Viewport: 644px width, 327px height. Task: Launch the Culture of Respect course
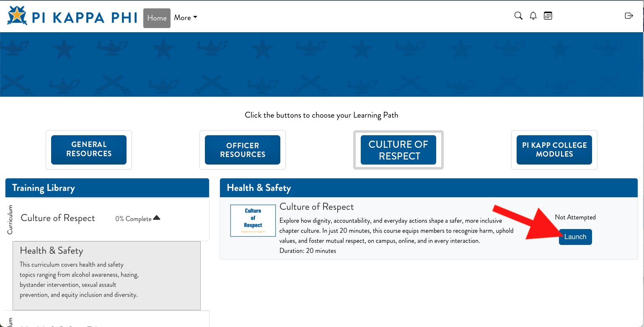pos(575,237)
